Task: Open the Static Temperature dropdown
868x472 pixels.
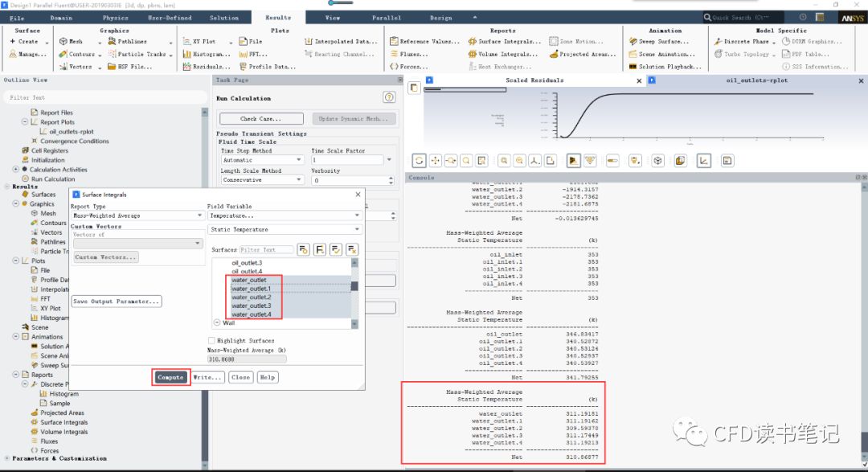Action: (285, 229)
